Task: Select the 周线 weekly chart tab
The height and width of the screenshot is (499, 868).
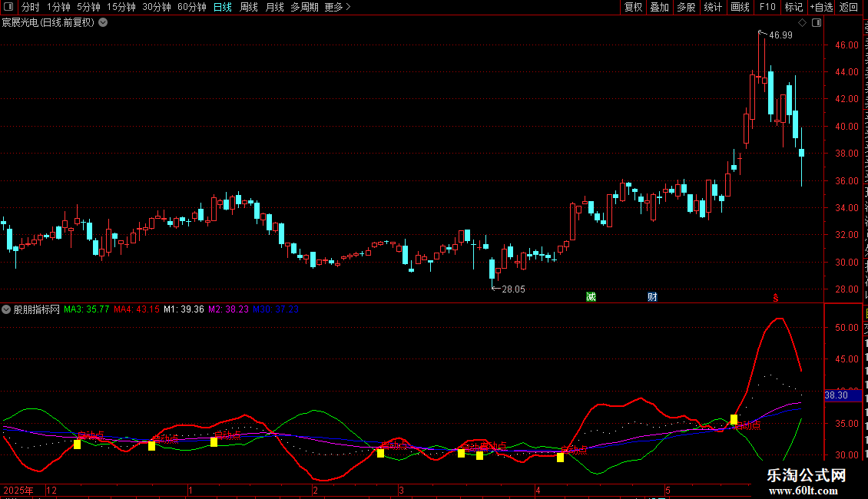Action: [x=249, y=7]
